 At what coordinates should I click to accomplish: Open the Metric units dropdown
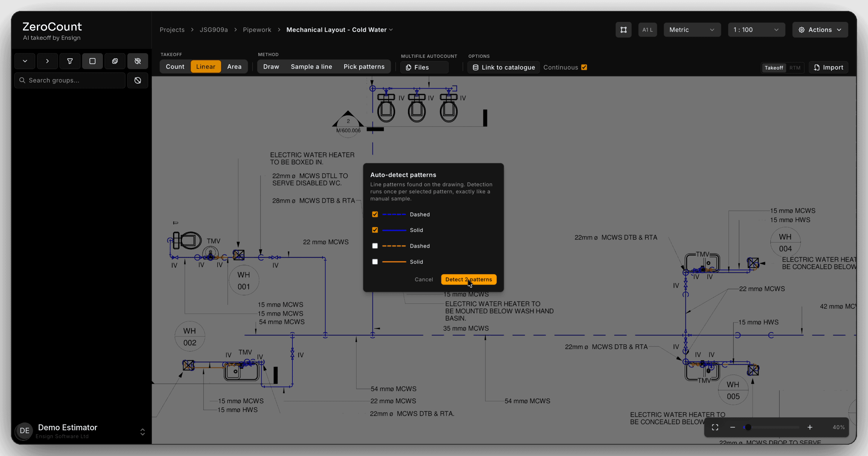692,30
